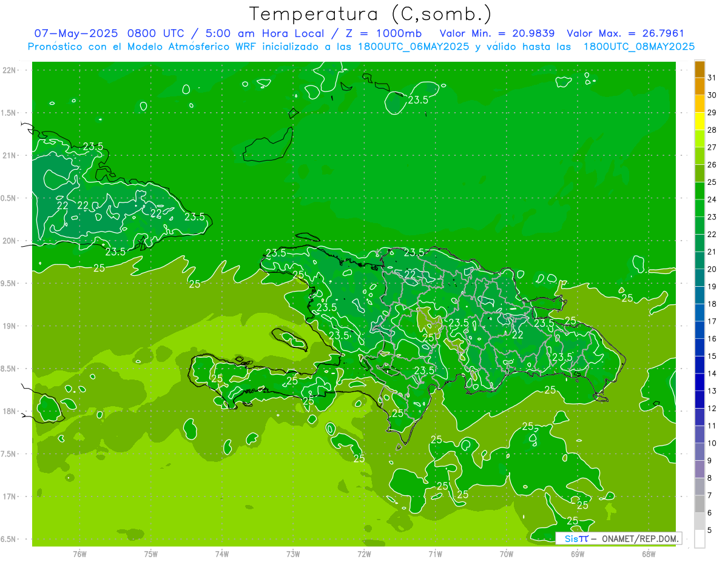728x562 pixels.
Task: Click the '18N' latitude axis label
Action: pyautogui.click(x=9, y=411)
